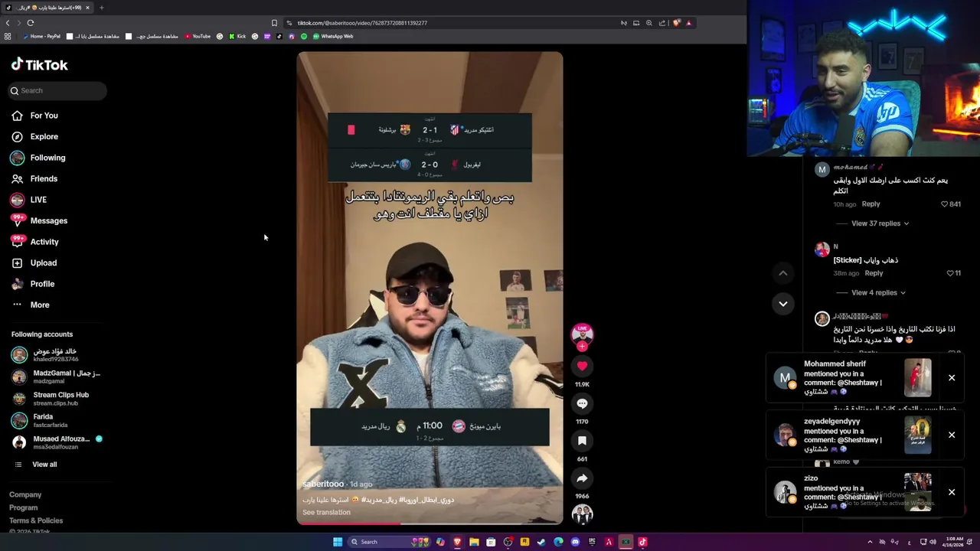Open Terms & Policies footer link

coord(36,521)
